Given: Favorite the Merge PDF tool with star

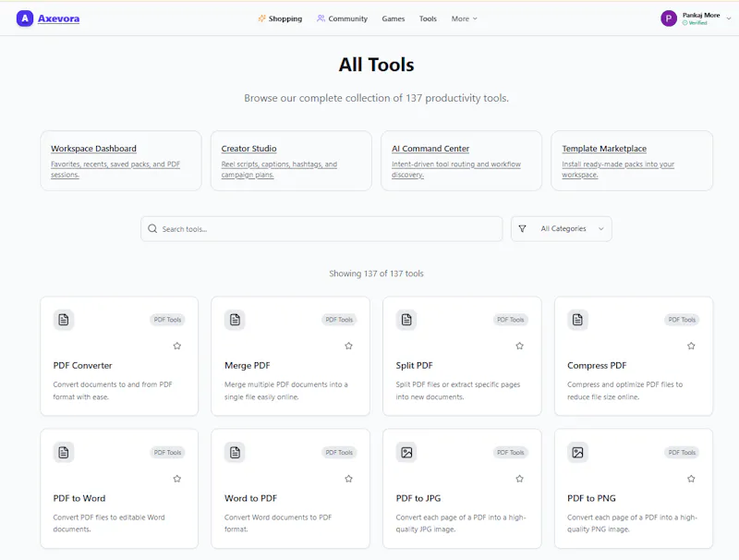Looking at the screenshot, I should 349,346.
